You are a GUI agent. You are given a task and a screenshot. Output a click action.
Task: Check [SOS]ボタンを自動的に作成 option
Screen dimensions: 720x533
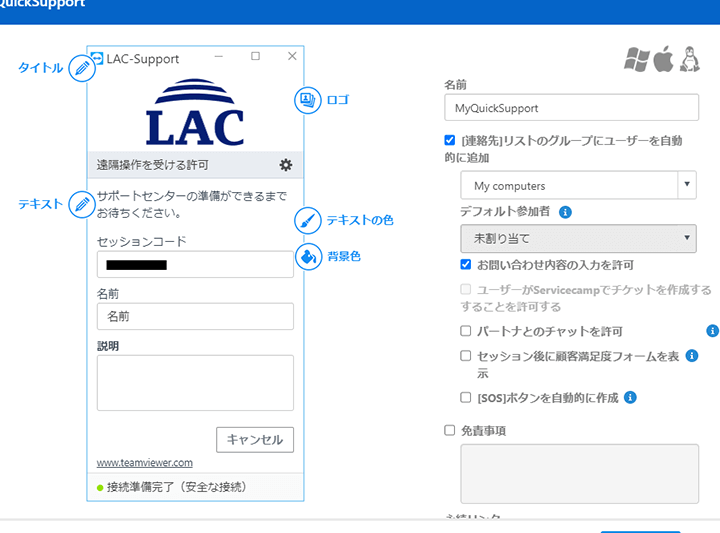(x=466, y=397)
